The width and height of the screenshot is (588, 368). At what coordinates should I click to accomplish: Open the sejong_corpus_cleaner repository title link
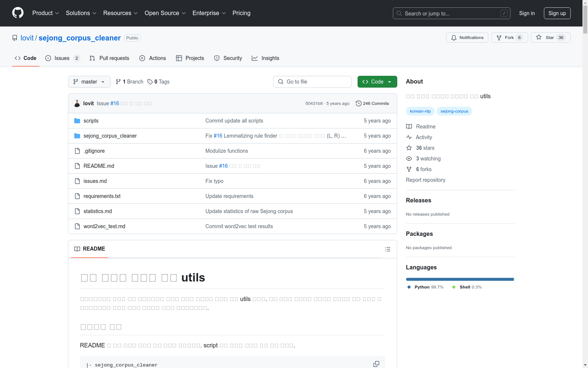pyautogui.click(x=79, y=38)
